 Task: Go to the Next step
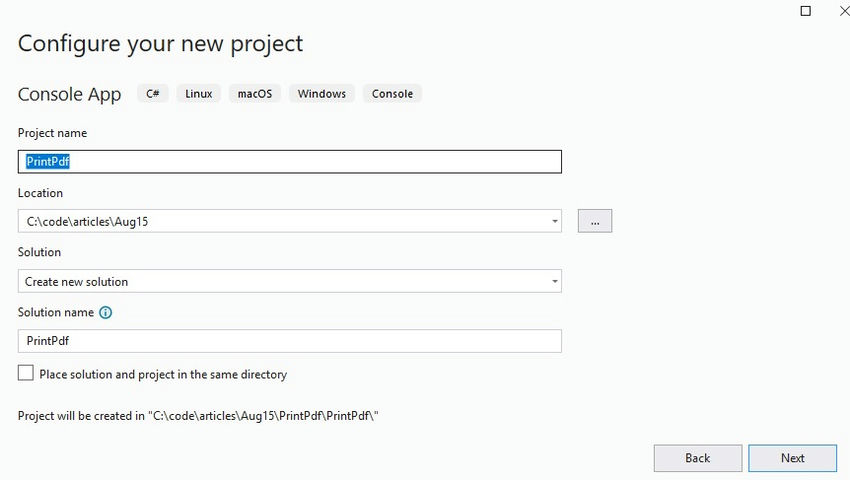793,458
